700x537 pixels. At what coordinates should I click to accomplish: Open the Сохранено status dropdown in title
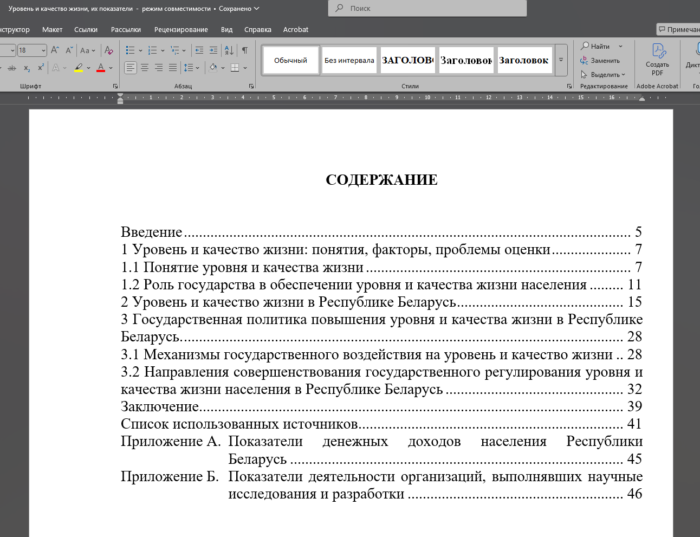(x=239, y=8)
